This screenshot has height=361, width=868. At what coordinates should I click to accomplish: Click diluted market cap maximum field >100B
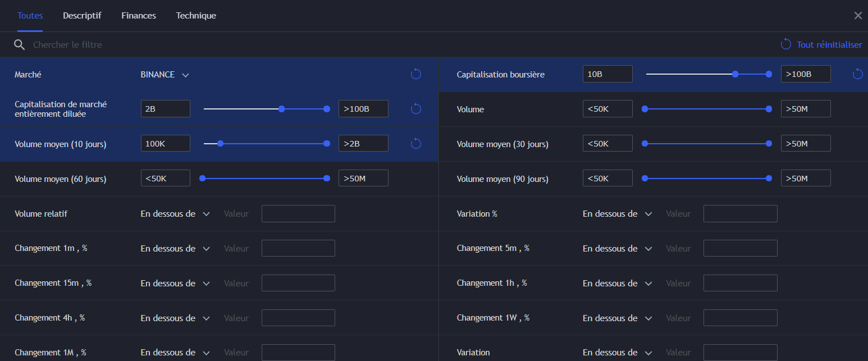[x=363, y=109]
